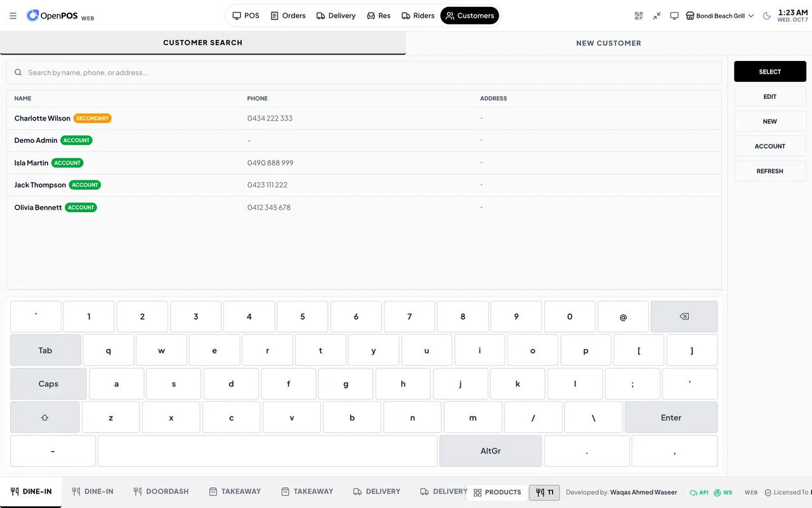
Task: Click the collapse fullscreen arrows icon
Action: pyautogui.click(x=657, y=16)
